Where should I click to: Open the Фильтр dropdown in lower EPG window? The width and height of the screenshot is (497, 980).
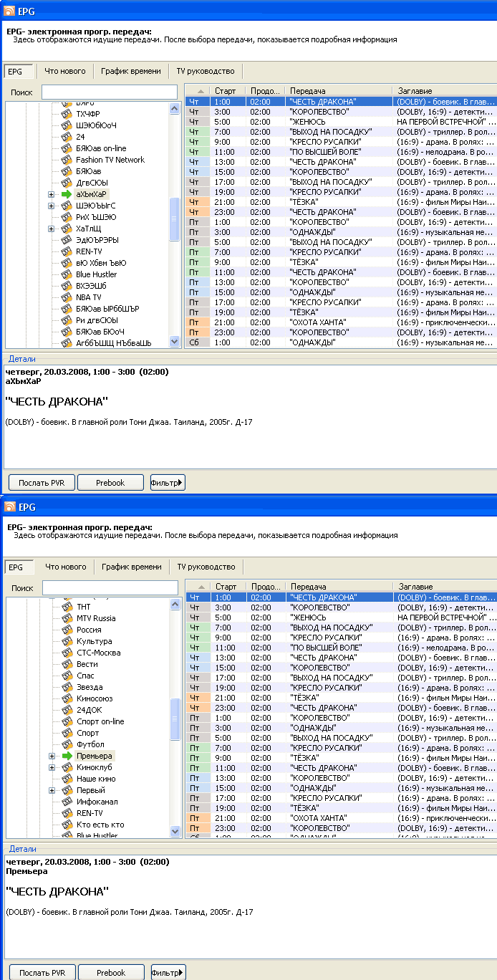coord(168,973)
